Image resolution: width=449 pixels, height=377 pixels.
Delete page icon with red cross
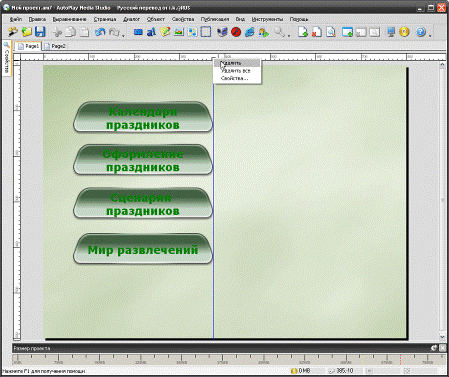pyautogui.click(x=316, y=32)
